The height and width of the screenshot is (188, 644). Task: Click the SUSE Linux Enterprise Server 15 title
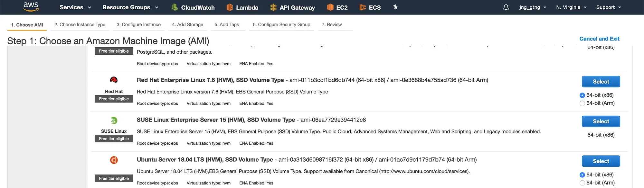[216, 120]
